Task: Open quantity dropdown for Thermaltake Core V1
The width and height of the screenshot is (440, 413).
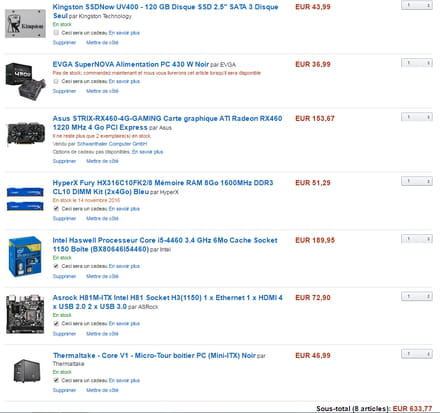Action: point(417,354)
